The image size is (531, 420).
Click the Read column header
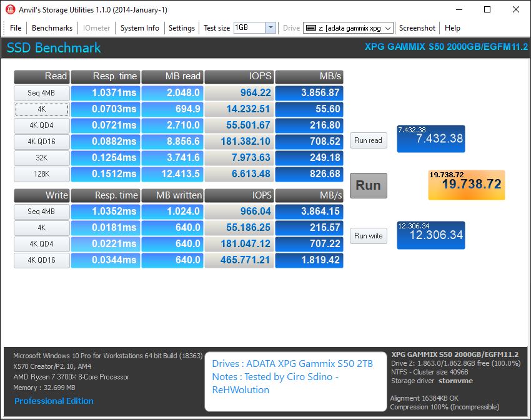pyautogui.click(x=42, y=77)
